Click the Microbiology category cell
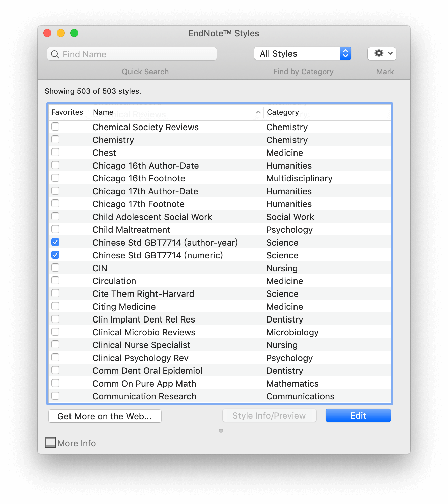 click(292, 332)
